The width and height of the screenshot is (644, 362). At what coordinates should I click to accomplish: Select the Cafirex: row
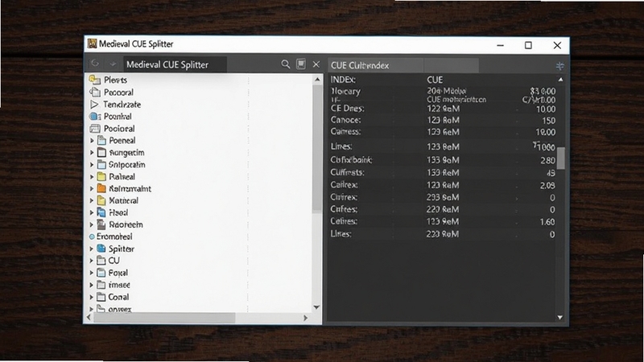(x=443, y=185)
